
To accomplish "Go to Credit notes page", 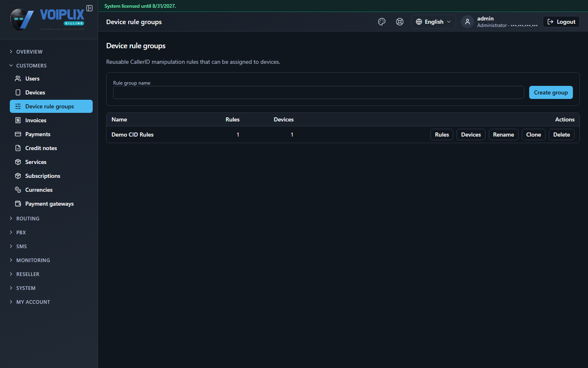I will [51, 148].
